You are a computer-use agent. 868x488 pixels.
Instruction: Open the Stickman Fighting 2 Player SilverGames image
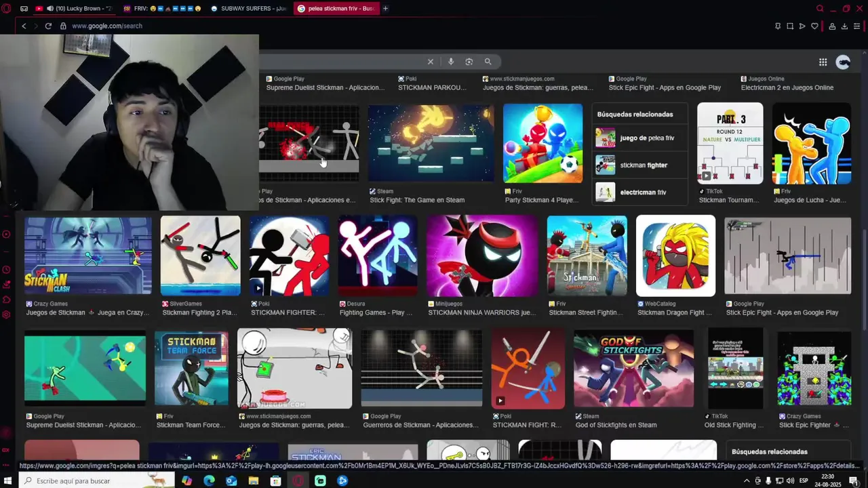pos(200,256)
